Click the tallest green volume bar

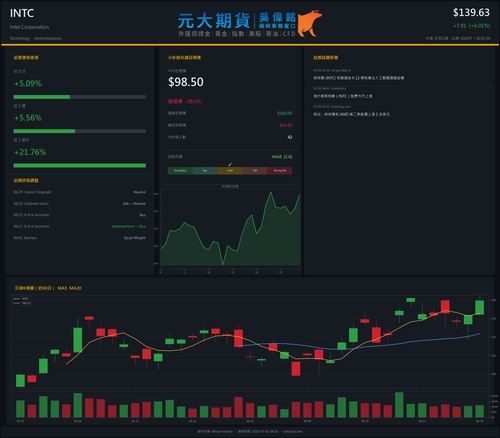point(399,405)
